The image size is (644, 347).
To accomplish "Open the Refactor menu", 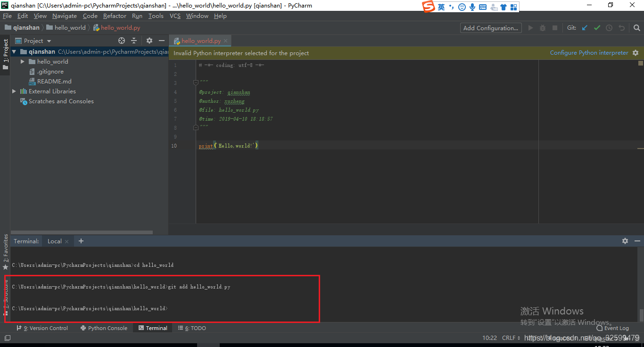I will [x=115, y=16].
